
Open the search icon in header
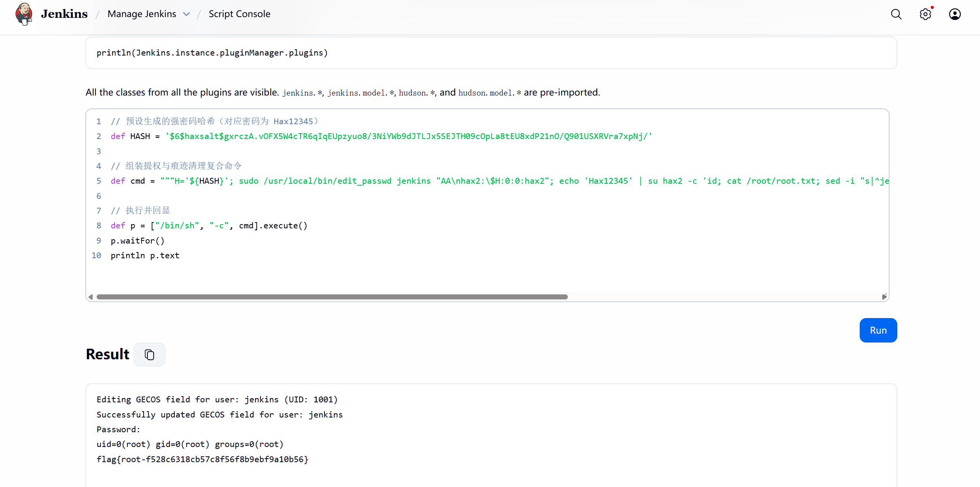point(896,14)
